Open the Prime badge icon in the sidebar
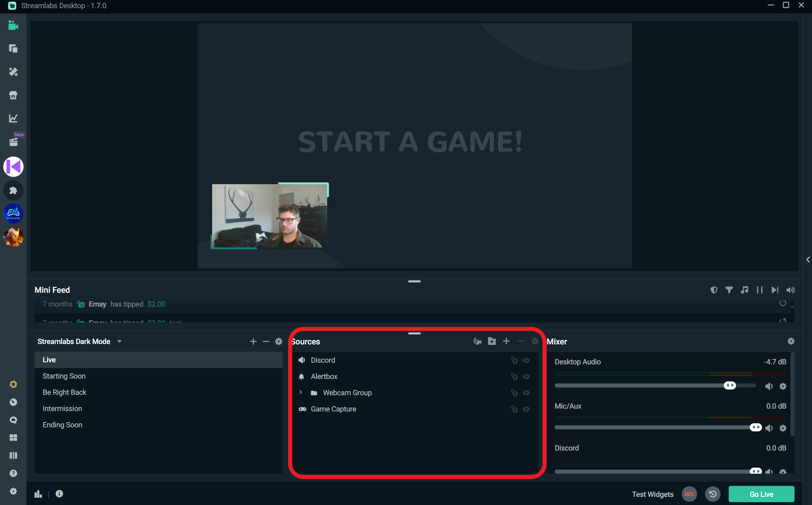Image resolution: width=812 pixels, height=505 pixels. coord(13,384)
